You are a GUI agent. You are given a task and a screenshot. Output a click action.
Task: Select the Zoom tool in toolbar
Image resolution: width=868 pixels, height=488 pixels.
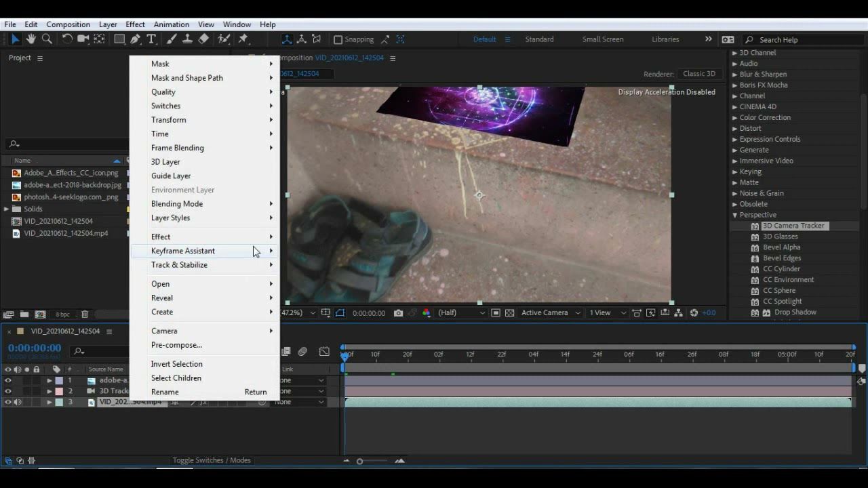(47, 39)
